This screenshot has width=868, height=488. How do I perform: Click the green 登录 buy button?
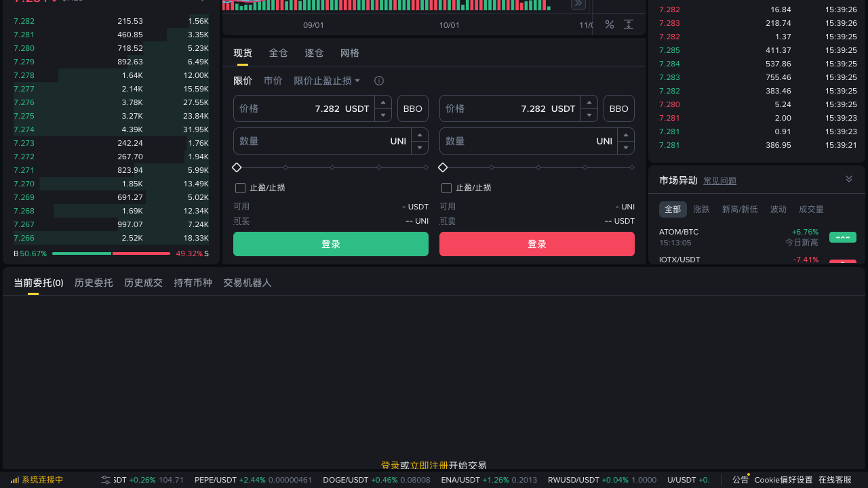(x=331, y=244)
